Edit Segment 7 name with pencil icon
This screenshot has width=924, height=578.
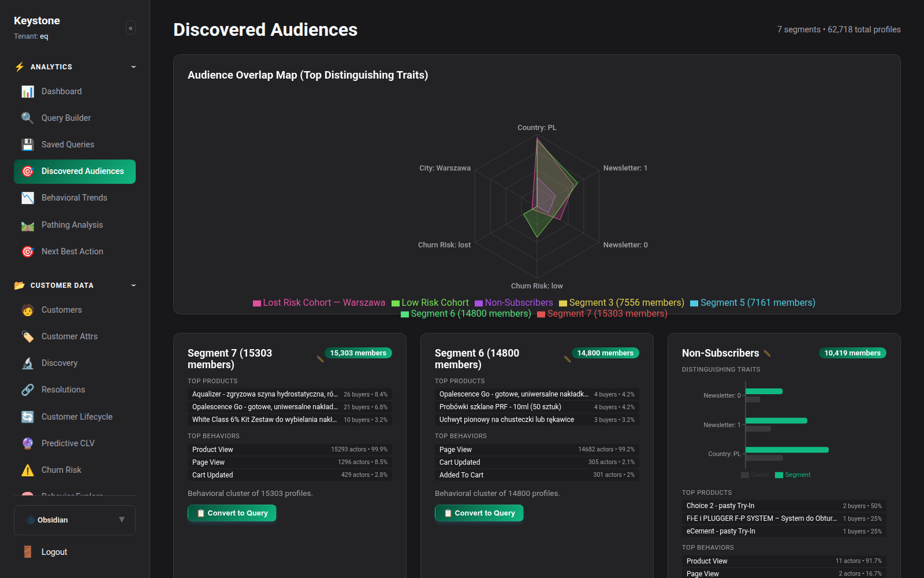click(320, 359)
